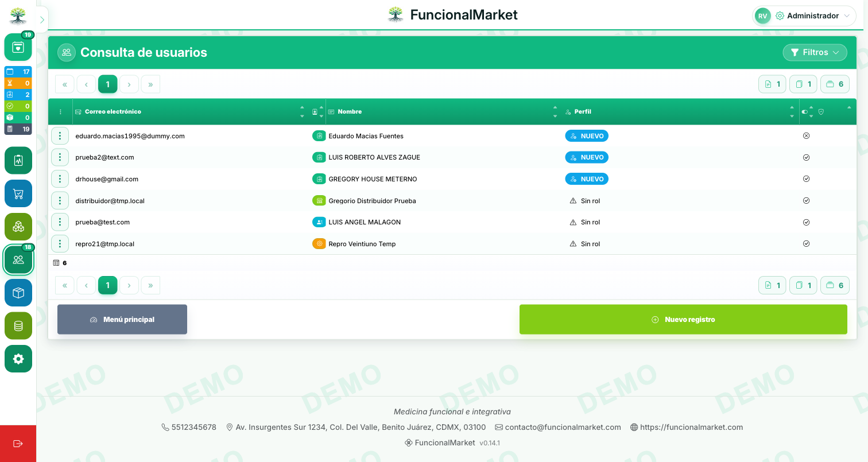Click the contact-card icon beside LUIS ANGEL MALAGON

[319, 222]
